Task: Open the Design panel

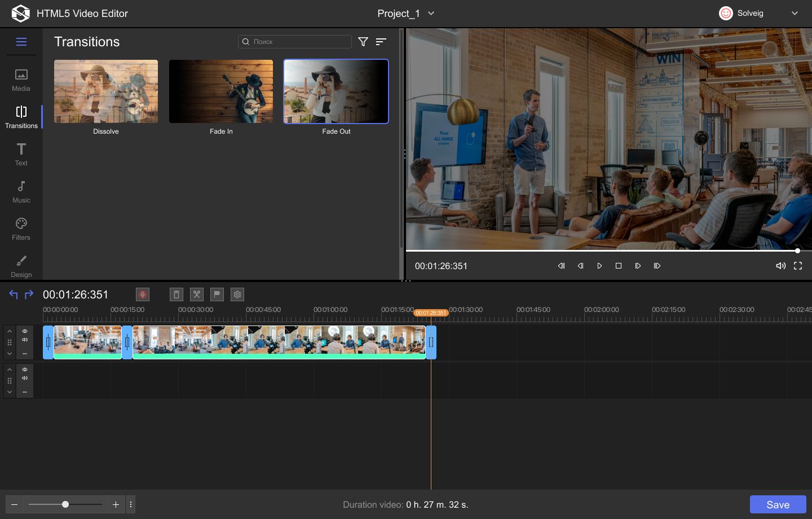Action: tap(21, 265)
